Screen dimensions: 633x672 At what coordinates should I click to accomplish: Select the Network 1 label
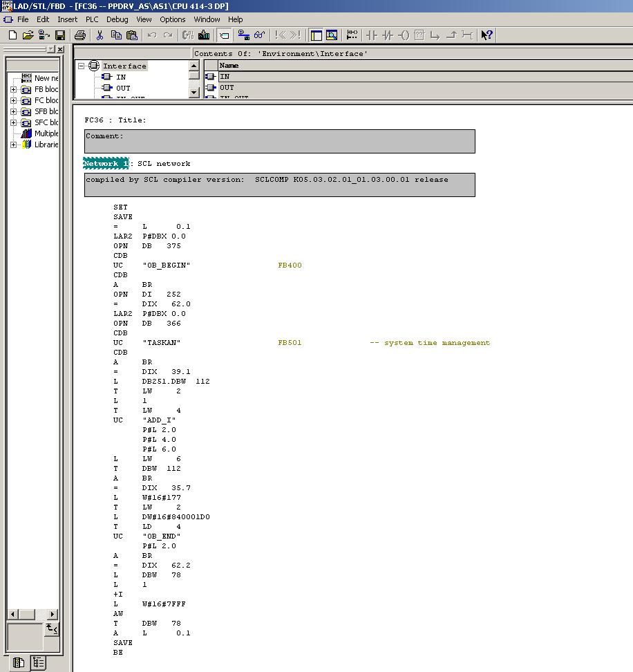pyautogui.click(x=106, y=164)
